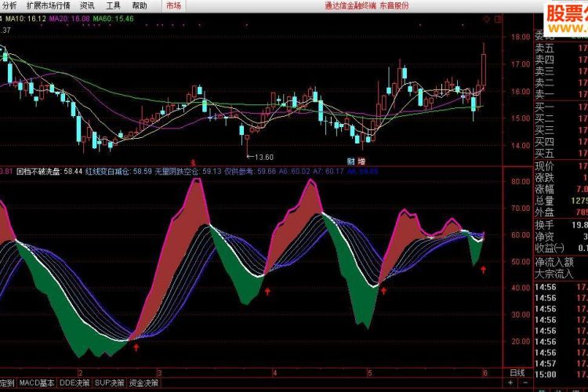Click the 涨跌 quote row
The width and height of the screenshot is (588, 392).
click(561, 177)
